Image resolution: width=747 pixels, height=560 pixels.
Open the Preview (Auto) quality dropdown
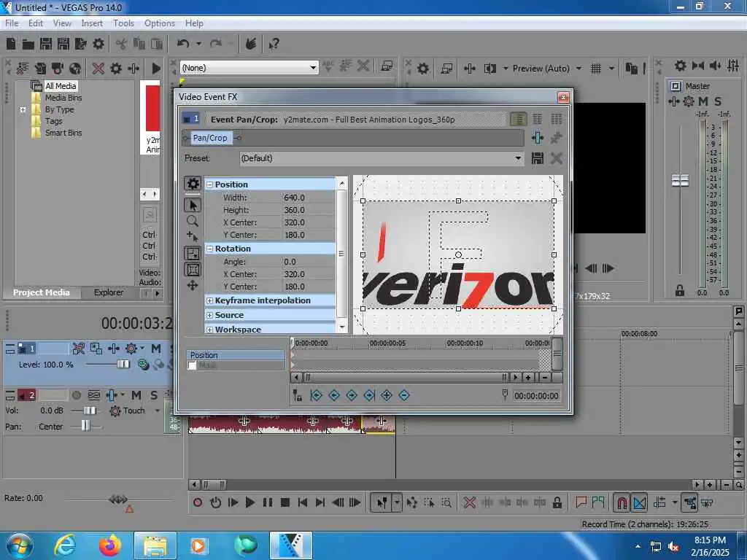(578, 69)
